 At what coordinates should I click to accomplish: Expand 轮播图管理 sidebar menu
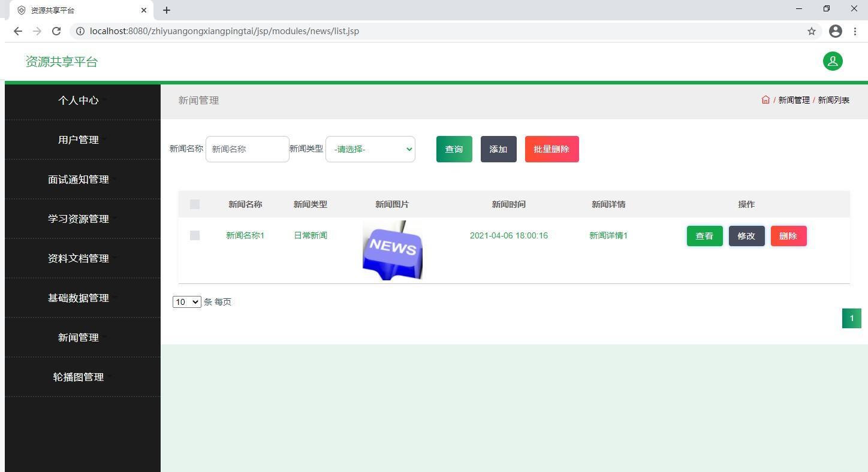pos(83,377)
